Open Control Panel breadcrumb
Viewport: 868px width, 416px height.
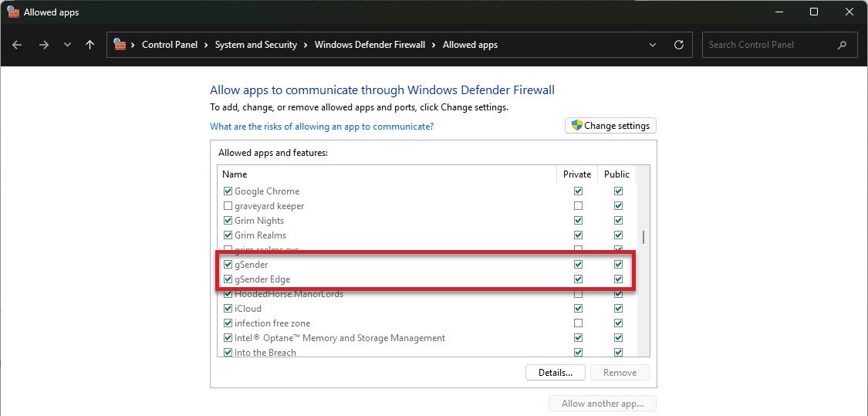pos(170,45)
